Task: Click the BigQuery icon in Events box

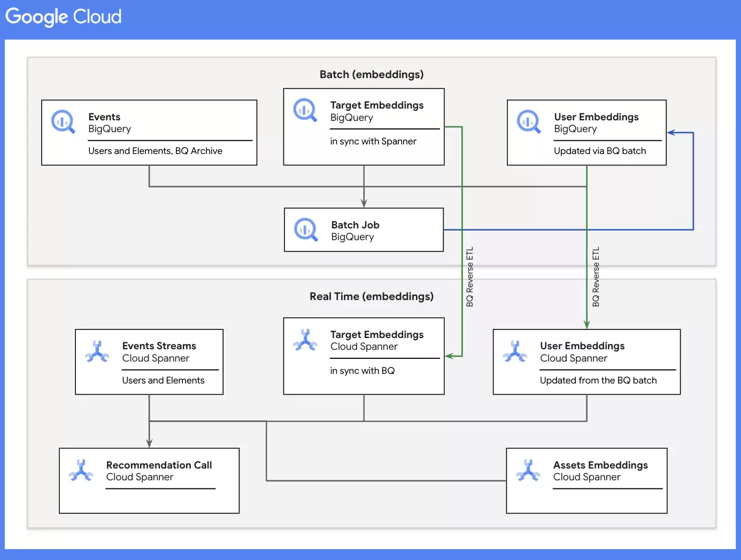Action: (63, 122)
